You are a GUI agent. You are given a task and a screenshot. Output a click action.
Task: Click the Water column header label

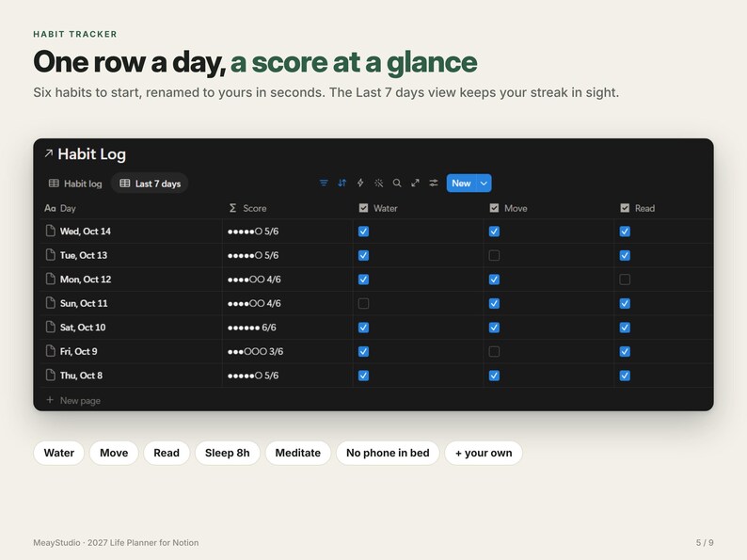tap(385, 208)
